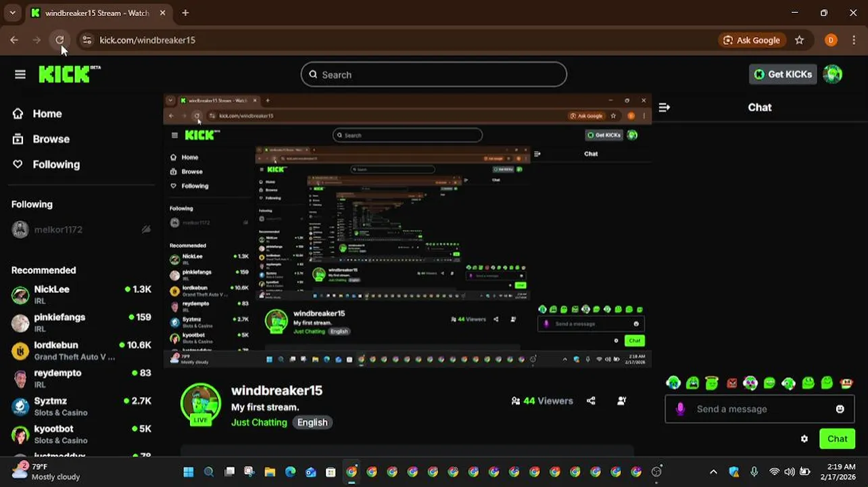
Task: Open the Chrome three-dot menu
Action: (854, 40)
